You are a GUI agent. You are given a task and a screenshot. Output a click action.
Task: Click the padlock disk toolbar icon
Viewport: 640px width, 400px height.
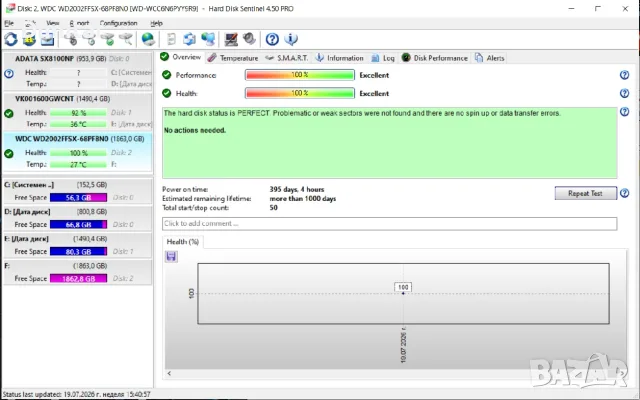point(29,39)
